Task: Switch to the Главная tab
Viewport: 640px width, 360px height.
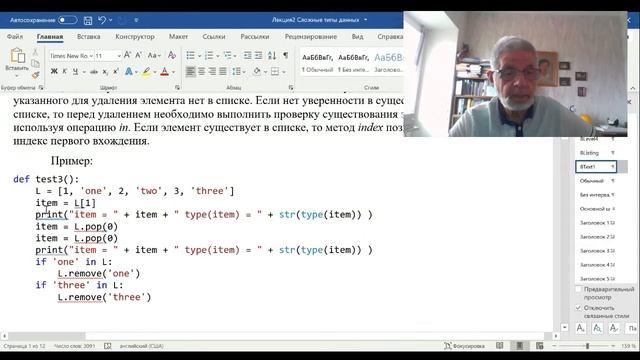Action: point(50,36)
